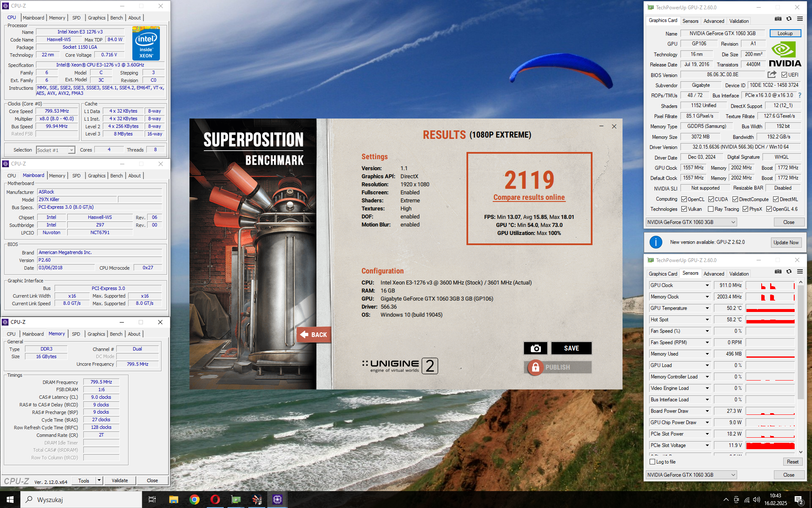This screenshot has width=812, height=508.
Task: Expand the Tools dropdown arrow in CPU-Z
Action: tap(99, 480)
